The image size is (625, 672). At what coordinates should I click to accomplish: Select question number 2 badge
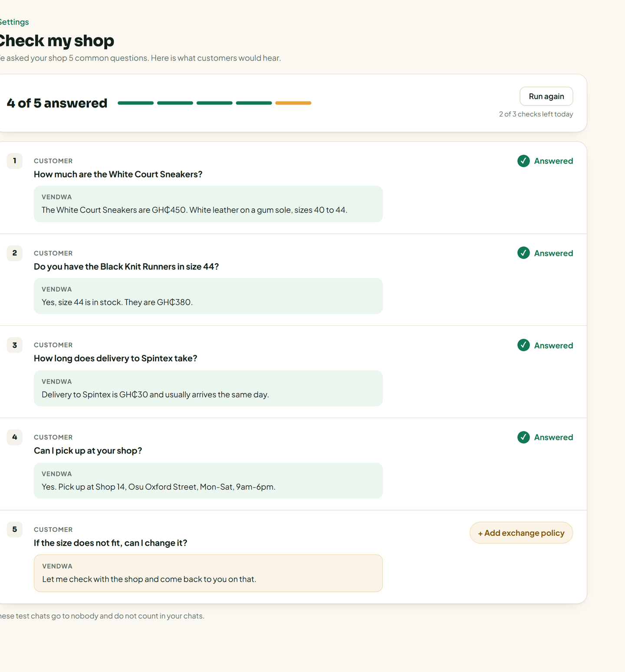(15, 253)
